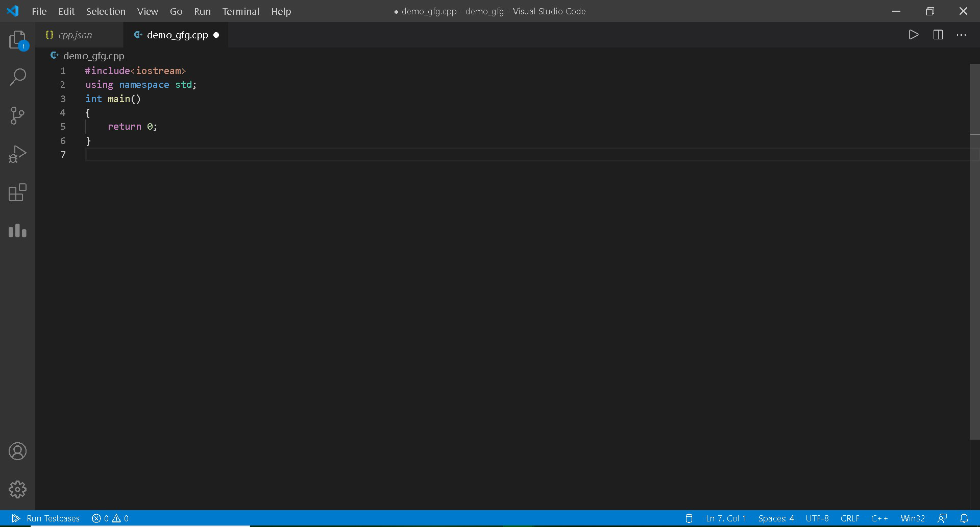
Task: Click line number 5 in the gutter
Action: coord(63,126)
